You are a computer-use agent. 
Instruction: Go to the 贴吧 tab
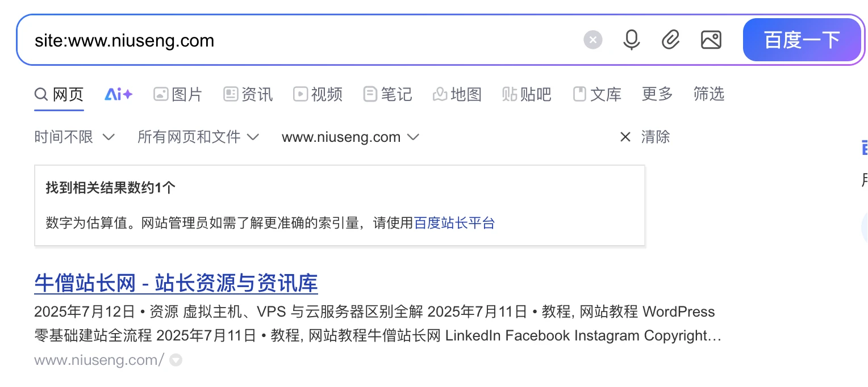(x=527, y=94)
